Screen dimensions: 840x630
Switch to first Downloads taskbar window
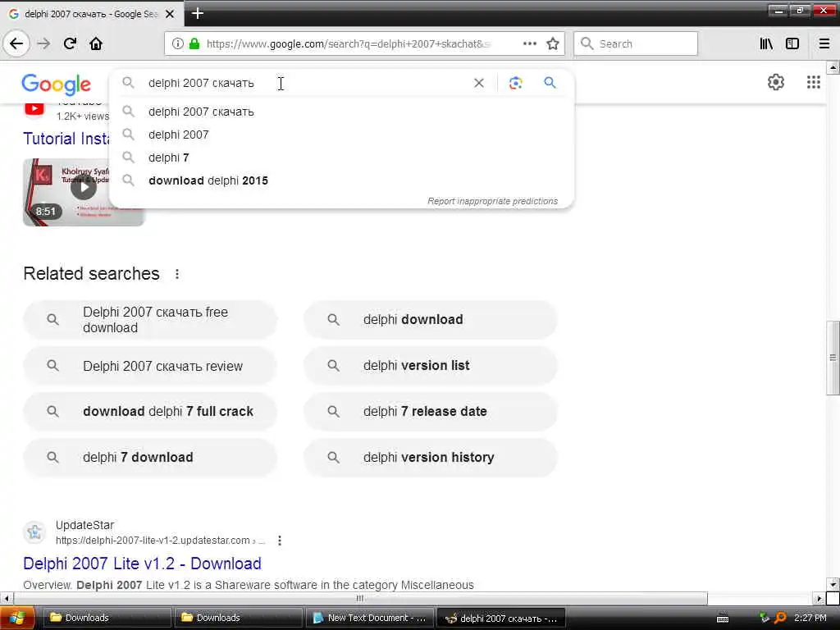click(x=107, y=618)
